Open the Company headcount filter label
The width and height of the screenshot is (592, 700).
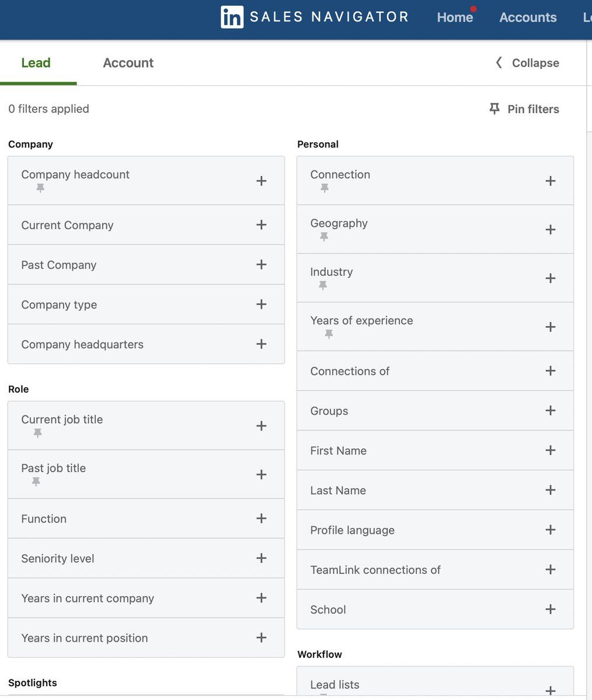75,174
